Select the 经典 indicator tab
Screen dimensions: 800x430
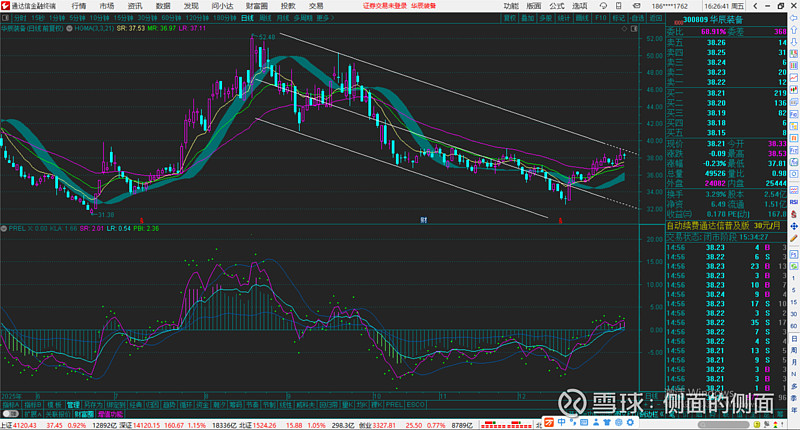click(x=135, y=404)
